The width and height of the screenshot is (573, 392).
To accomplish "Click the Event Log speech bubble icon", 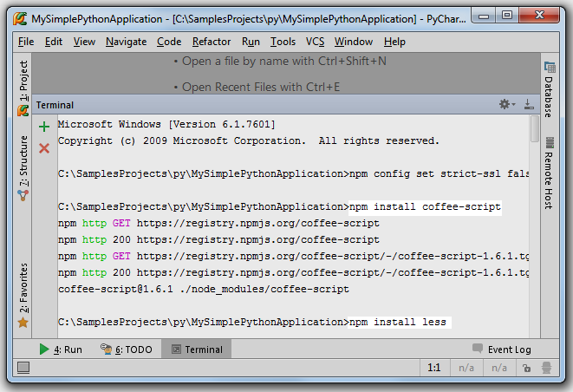I will (x=478, y=348).
